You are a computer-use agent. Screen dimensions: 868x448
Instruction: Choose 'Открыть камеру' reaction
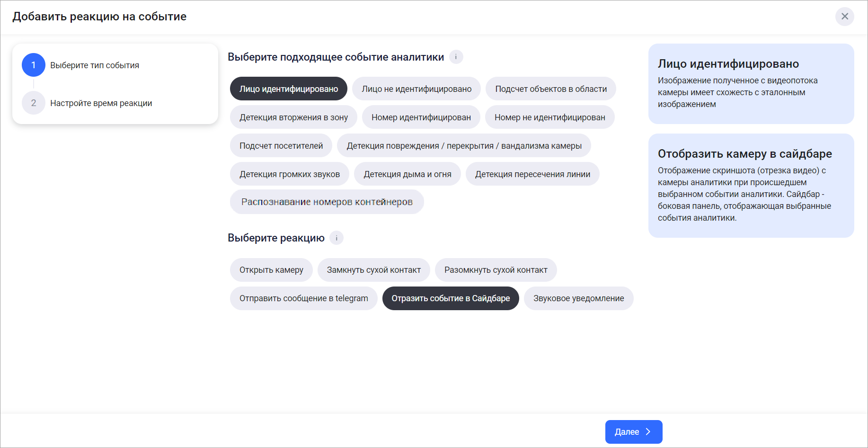pos(271,270)
